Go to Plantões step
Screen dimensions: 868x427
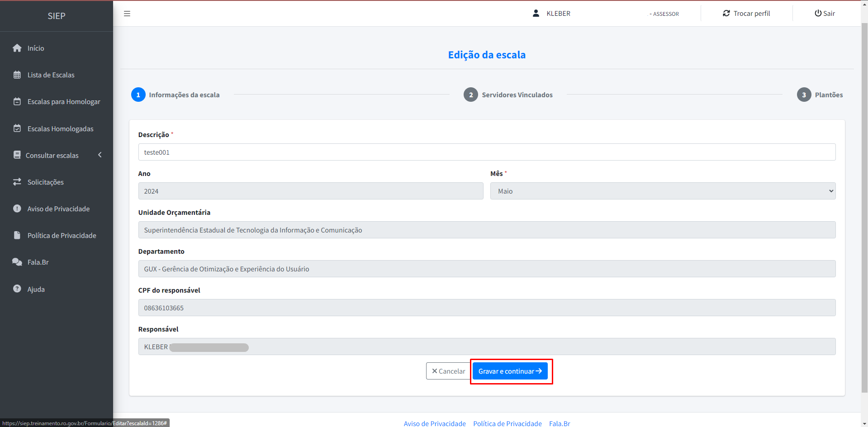click(829, 95)
